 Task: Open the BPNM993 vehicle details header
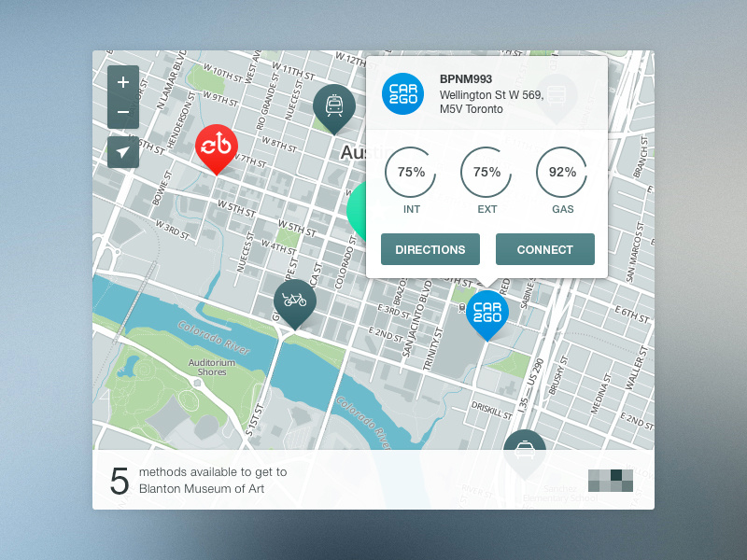coord(465,79)
